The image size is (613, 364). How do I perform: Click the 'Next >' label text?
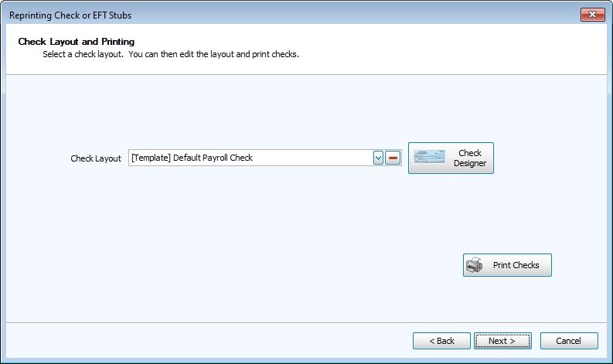coord(502,341)
